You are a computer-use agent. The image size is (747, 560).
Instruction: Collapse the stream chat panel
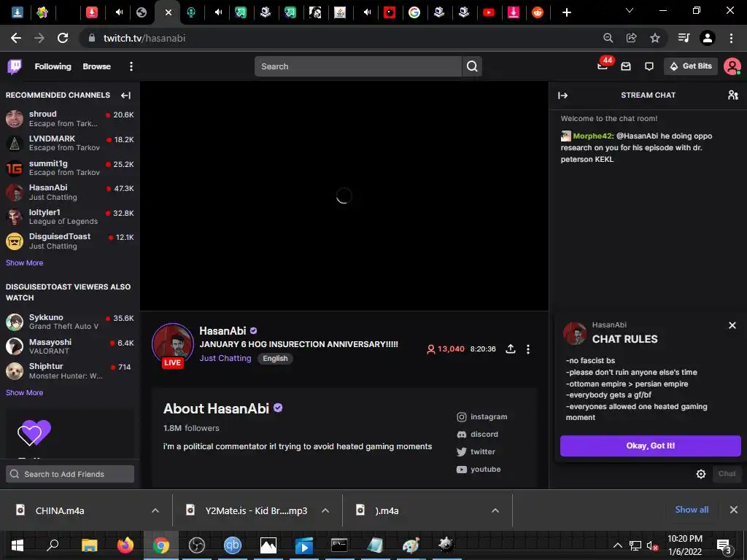click(x=562, y=96)
